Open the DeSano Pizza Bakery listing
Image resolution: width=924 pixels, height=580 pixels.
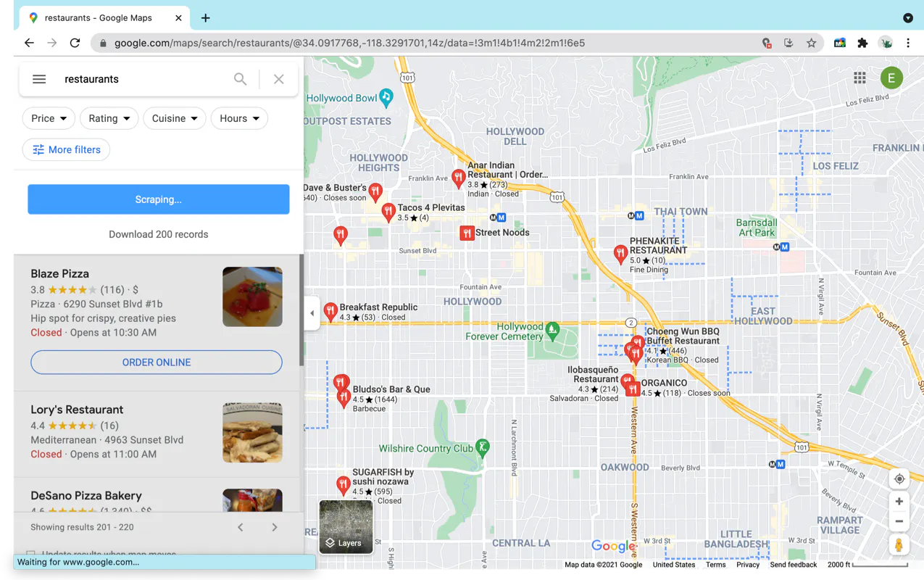coord(86,496)
